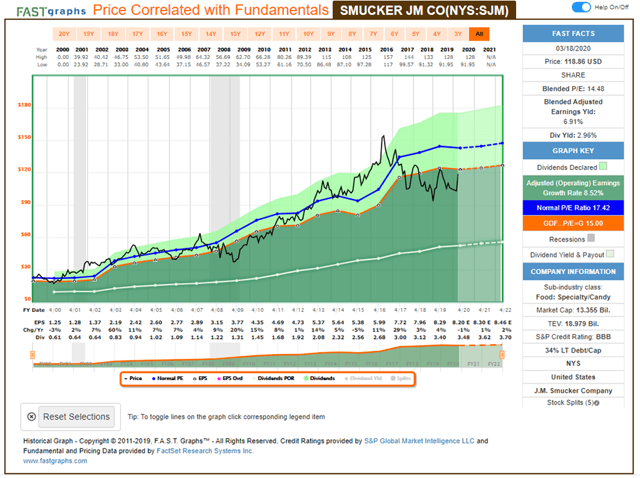This screenshot has height=478, width=640.
Task: Select the 6Y time range tab
Action: click(x=395, y=34)
